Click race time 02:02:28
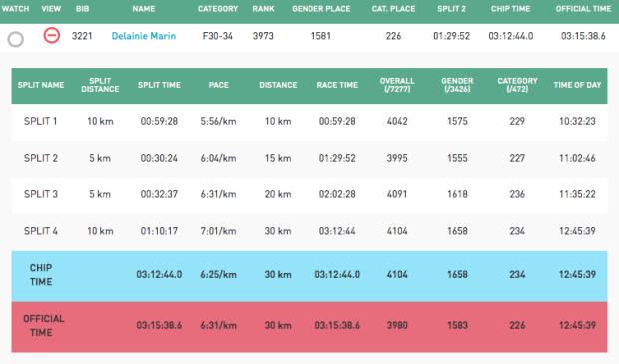The width and height of the screenshot is (619, 364). tap(337, 194)
